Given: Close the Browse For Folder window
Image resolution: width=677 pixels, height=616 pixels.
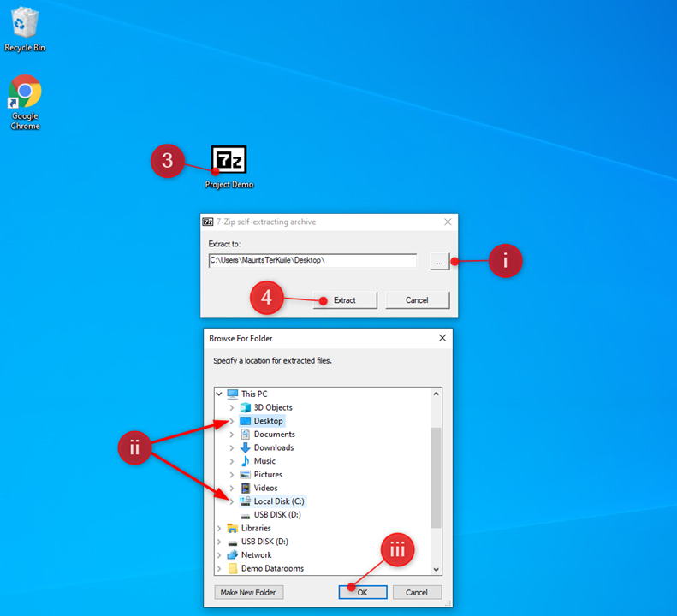Looking at the screenshot, I should click(x=442, y=338).
